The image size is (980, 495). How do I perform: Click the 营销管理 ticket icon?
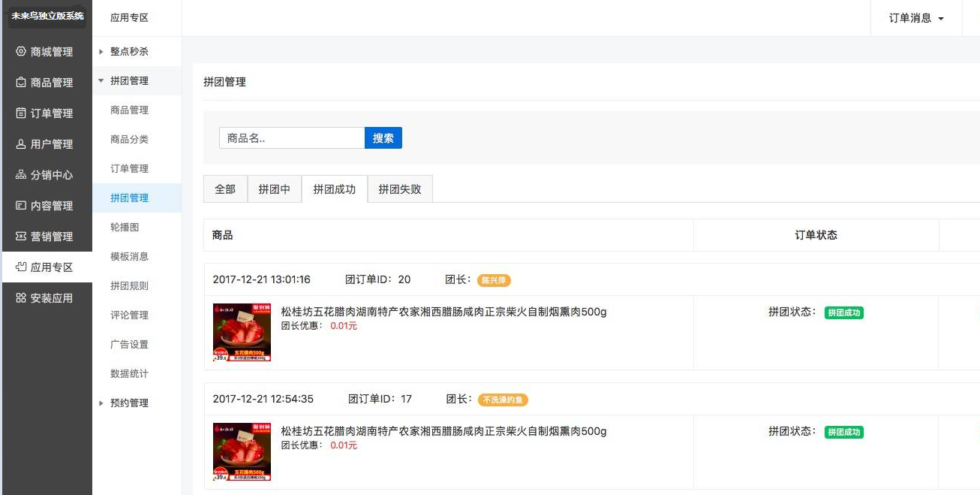point(21,237)
